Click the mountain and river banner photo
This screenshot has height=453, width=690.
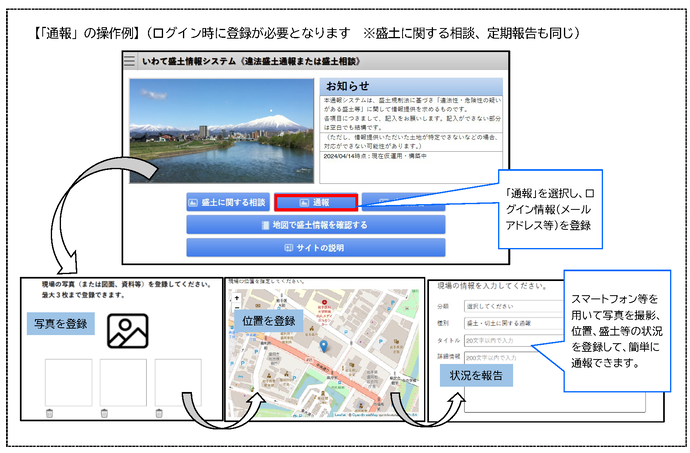tap(222, 130)
